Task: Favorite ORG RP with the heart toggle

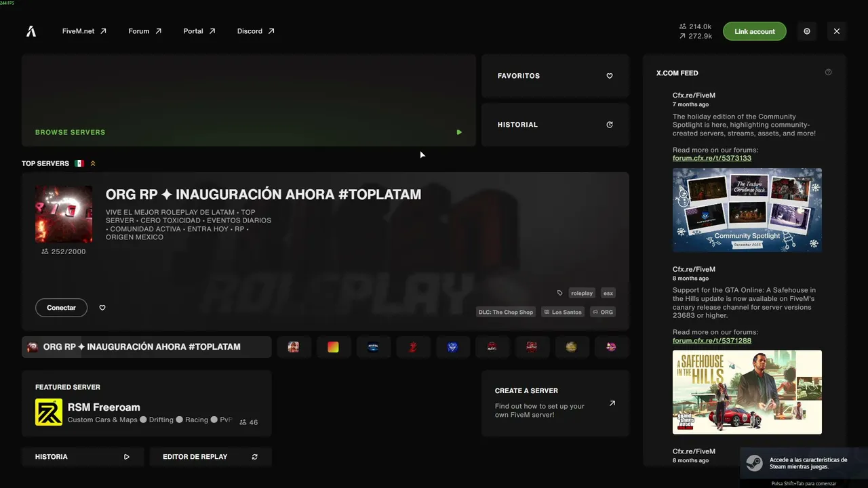Action: tap(102, 308)
